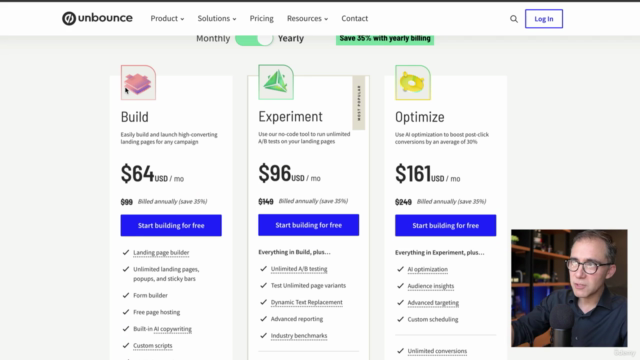The width and height of the screenshot is (640, 360).
Task: Toggle the Monthly/Yearly billing switch
Action: 254,39
